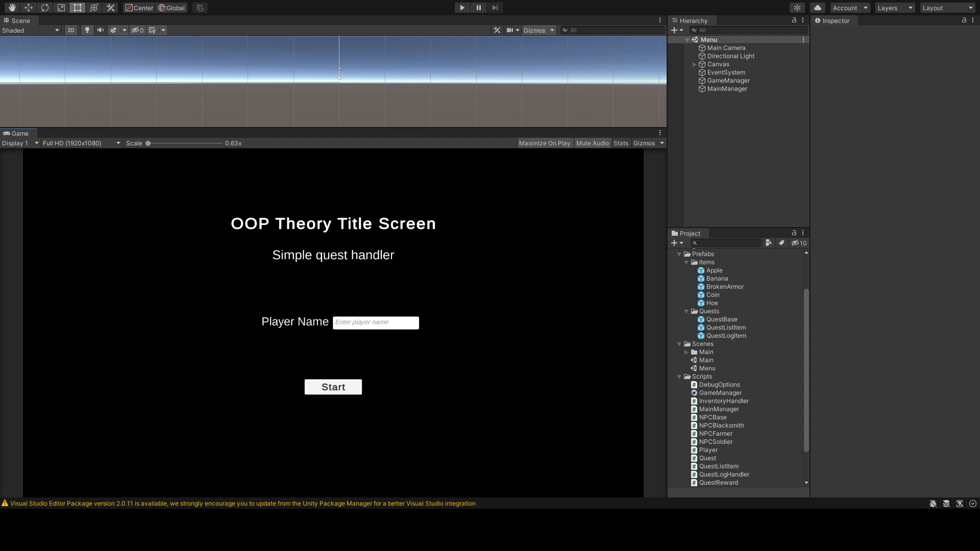Viewport: 980px width, 551px height.
Task: Open the Full HD resolution dropdown
Action: (81, 143)
